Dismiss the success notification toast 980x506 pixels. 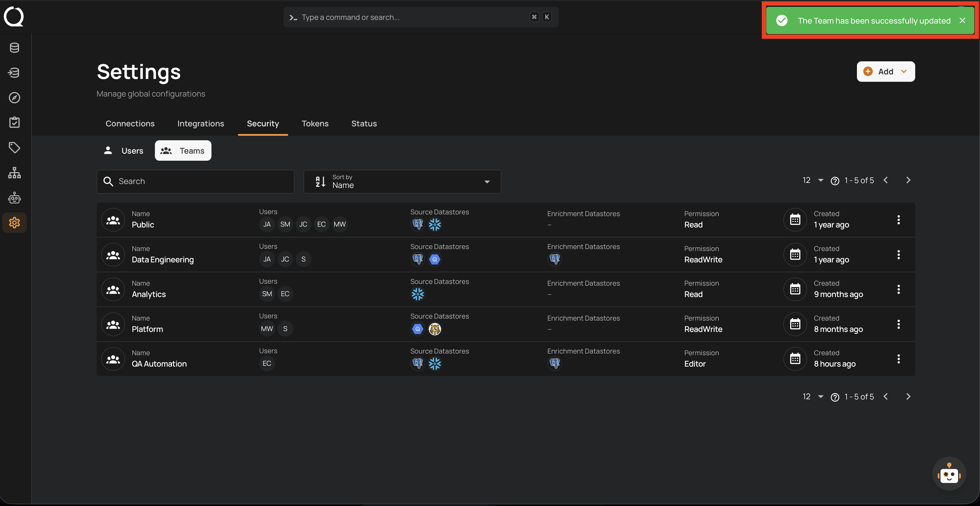[x=962, y=21]
